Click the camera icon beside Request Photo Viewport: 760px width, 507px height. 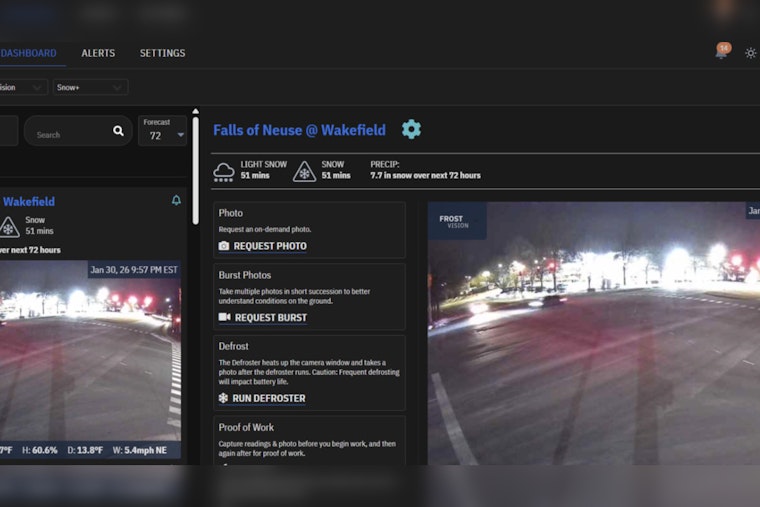click(x=224, y=246)
